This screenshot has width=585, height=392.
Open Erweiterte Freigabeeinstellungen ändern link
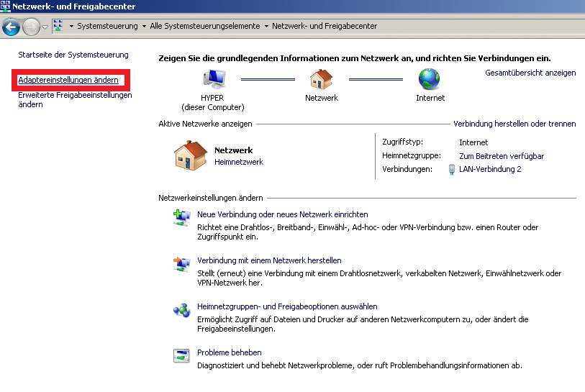coord(75,99)
